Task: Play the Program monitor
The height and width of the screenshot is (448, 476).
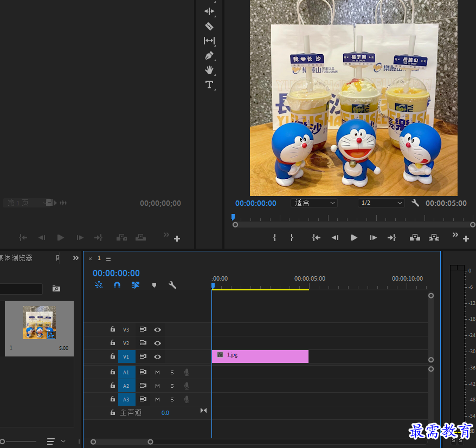Action: point(353,238)
